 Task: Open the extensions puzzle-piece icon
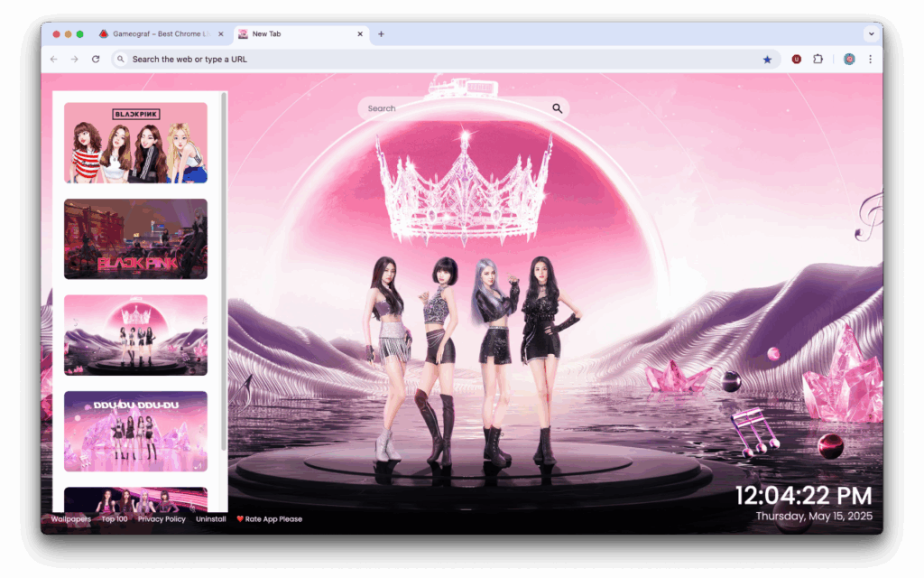point(818,58)
